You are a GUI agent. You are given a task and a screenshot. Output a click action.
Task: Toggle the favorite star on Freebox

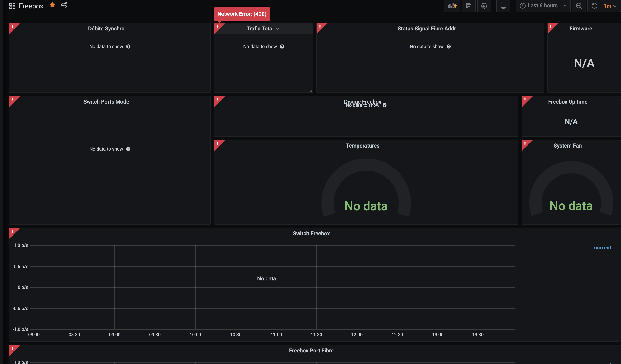[x=52, y=5]
